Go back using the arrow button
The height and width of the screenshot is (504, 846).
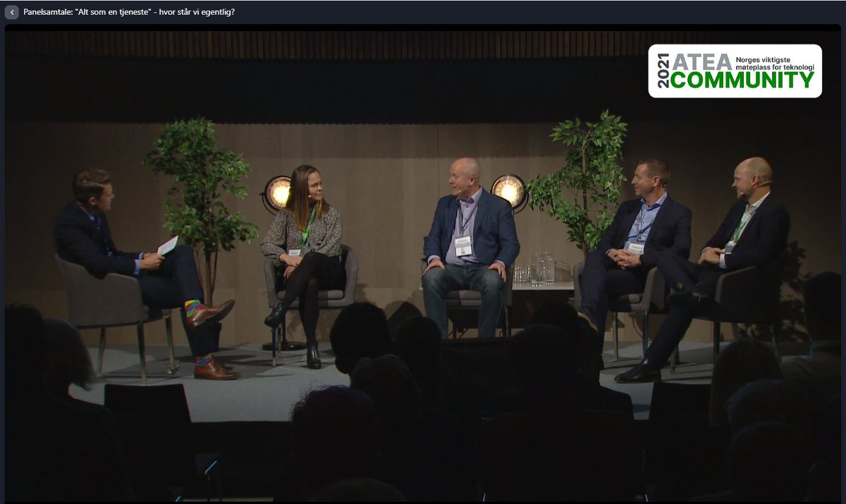11,13
